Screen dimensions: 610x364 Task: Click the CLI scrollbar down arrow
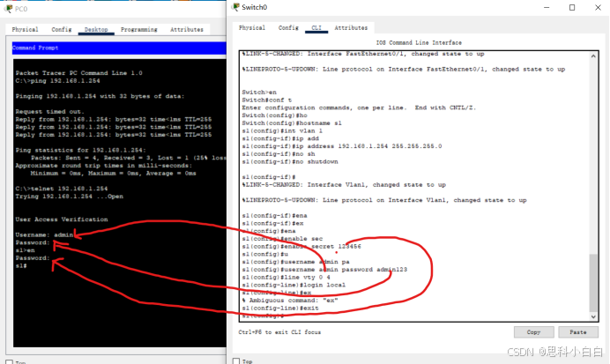pyautogui.click(x=593, y=316)
